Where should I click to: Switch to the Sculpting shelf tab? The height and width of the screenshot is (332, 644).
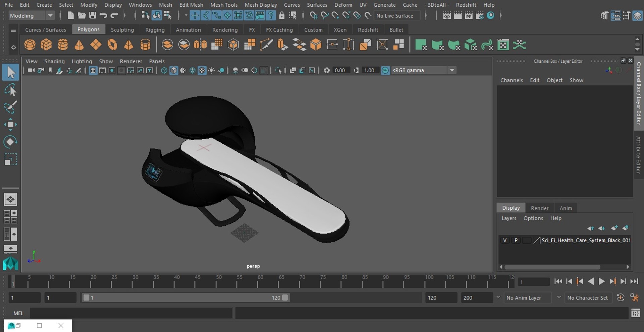pos(122,29)
